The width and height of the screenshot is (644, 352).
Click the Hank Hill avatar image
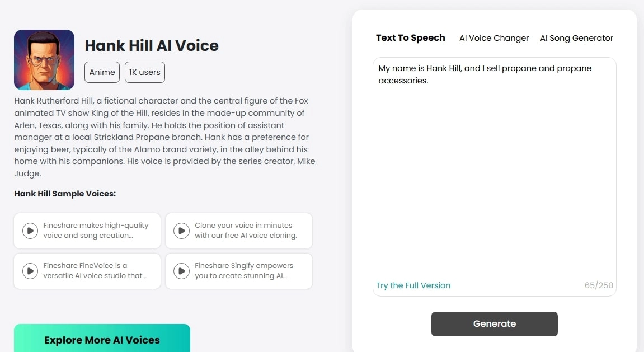tap(44, 59)
